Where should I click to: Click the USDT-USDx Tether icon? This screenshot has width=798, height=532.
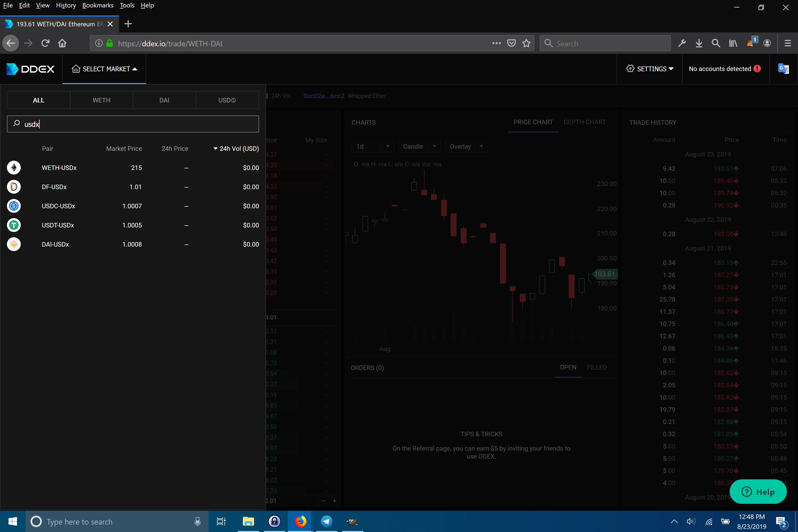click(x=14, y=225)
